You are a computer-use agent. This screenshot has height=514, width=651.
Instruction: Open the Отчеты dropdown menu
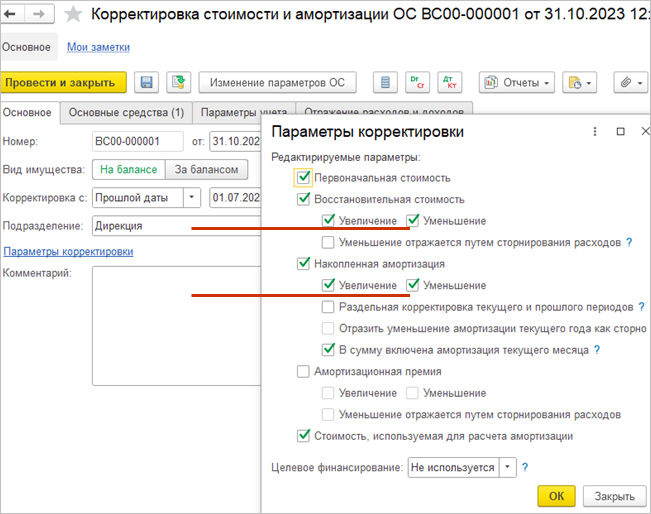tap(516, 82)
